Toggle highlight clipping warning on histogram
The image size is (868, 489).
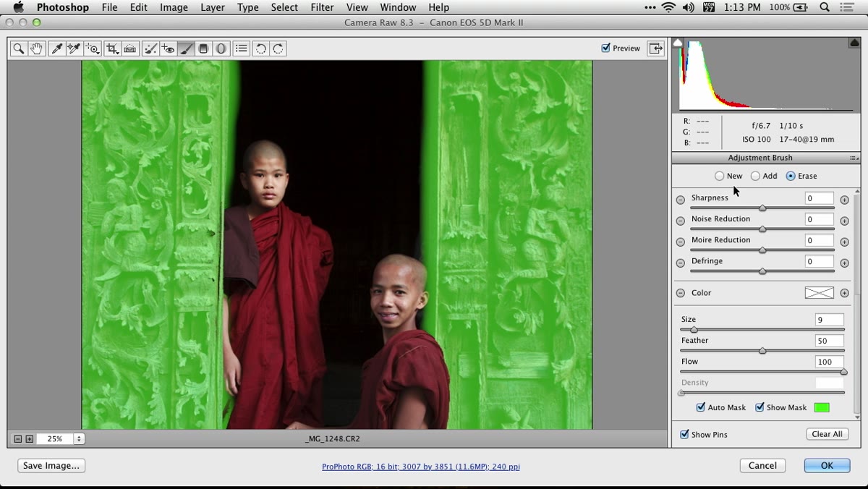(x=854, y=43)
